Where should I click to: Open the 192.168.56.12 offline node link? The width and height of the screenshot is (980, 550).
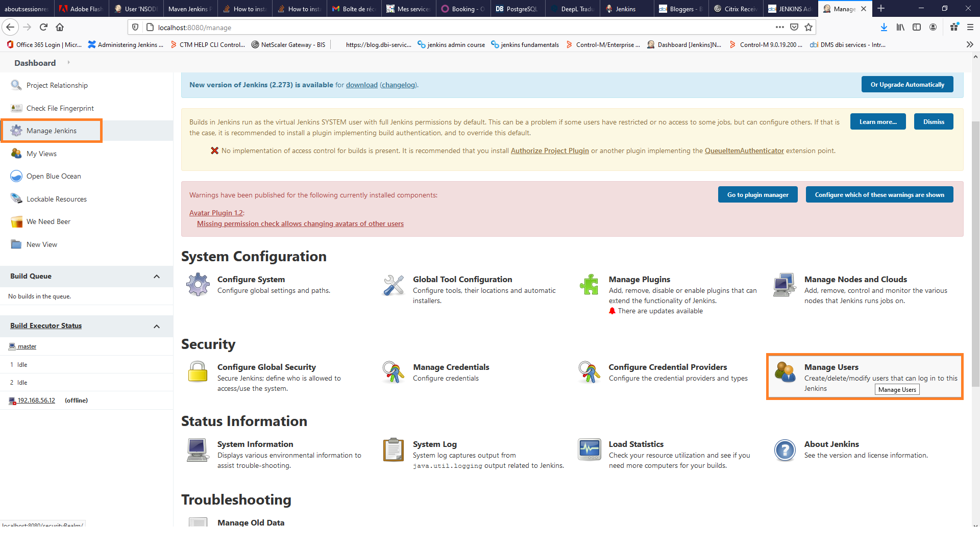point(36,401)
